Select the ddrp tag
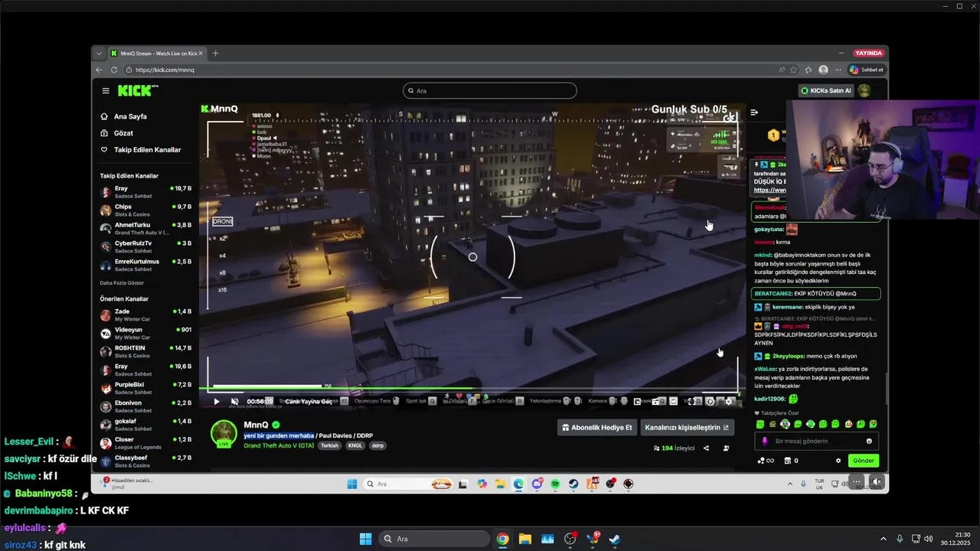The height and width of the screenshot is (551, 980). pos(377,445)
